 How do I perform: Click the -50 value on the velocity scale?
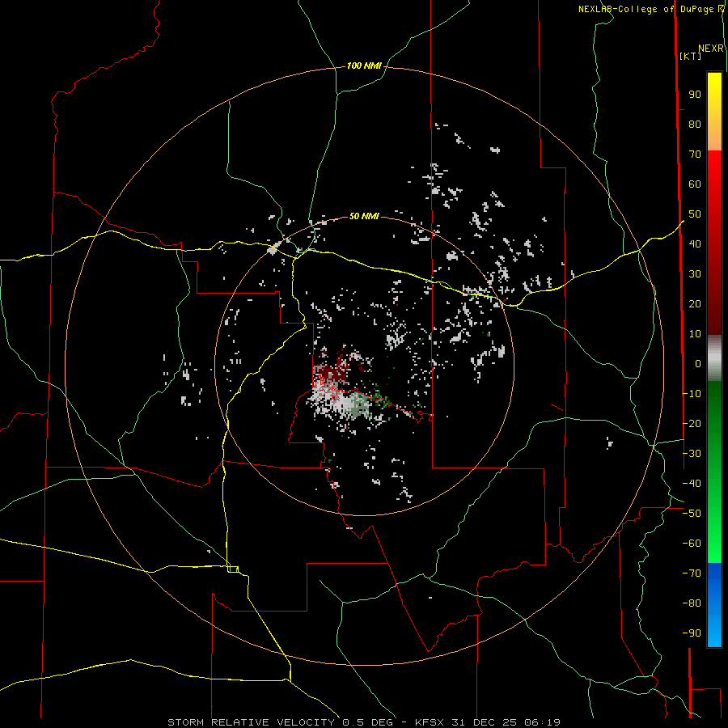pyautogui.click(x=692, y=513)
